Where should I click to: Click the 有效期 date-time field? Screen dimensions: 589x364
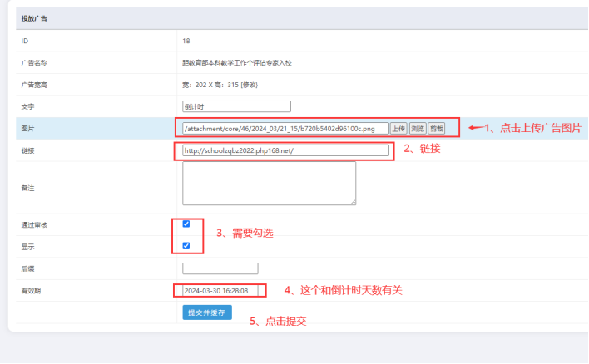click(220, 291)
